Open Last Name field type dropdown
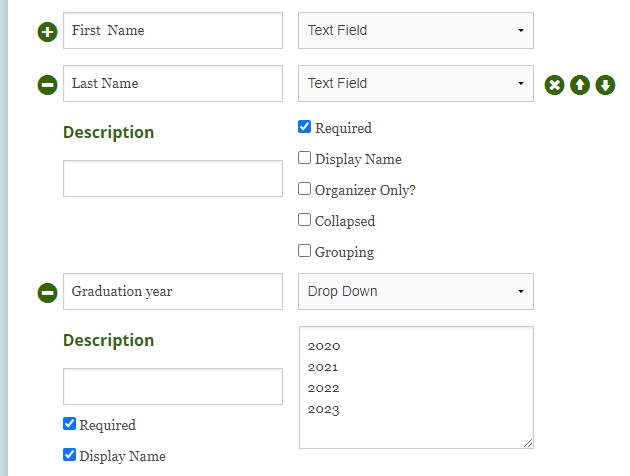The height and width of the screenshot is (476, 630). [x=415, y=84]
